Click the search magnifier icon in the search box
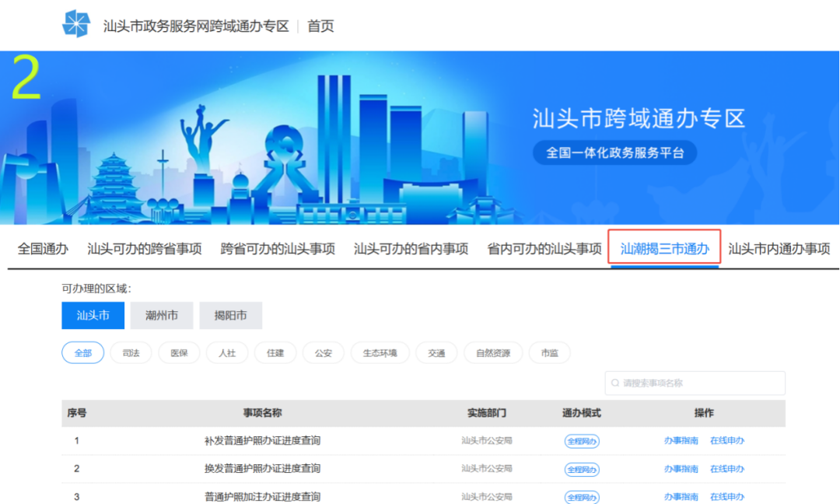The width and height of the screenshot is (840, 504). click(x=615, y=383)
